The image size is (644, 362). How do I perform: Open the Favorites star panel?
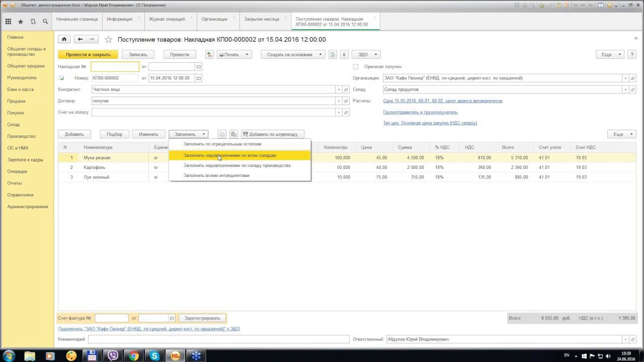point(21,22)
